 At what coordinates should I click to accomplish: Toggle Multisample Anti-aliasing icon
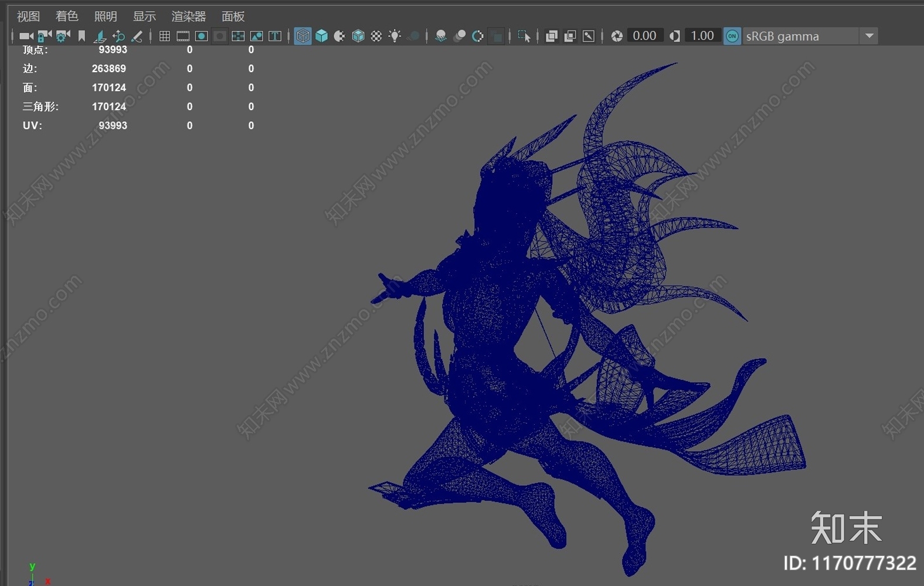click(478, 36)
